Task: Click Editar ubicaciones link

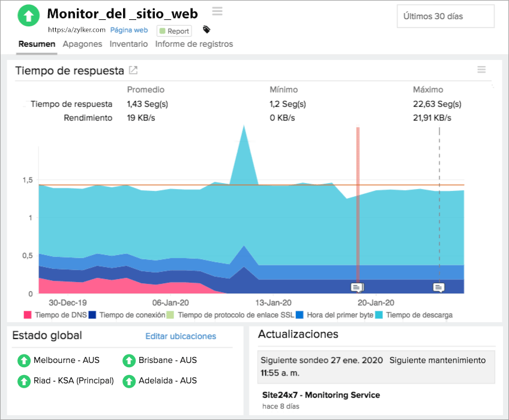Action: [181, 336]
